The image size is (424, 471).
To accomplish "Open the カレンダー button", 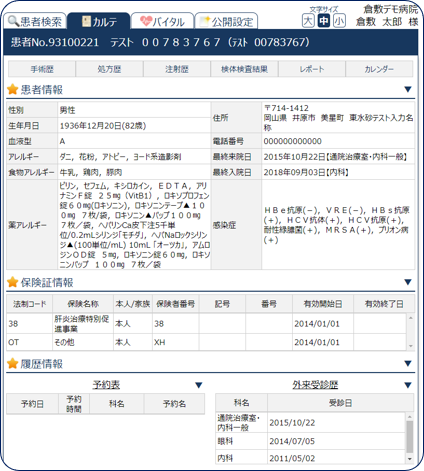I will tap(379, 69).
